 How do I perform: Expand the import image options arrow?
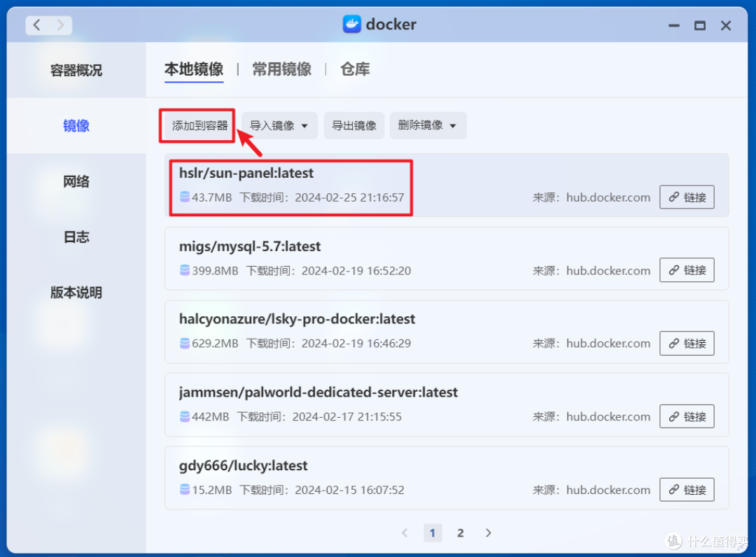point(304,125)
